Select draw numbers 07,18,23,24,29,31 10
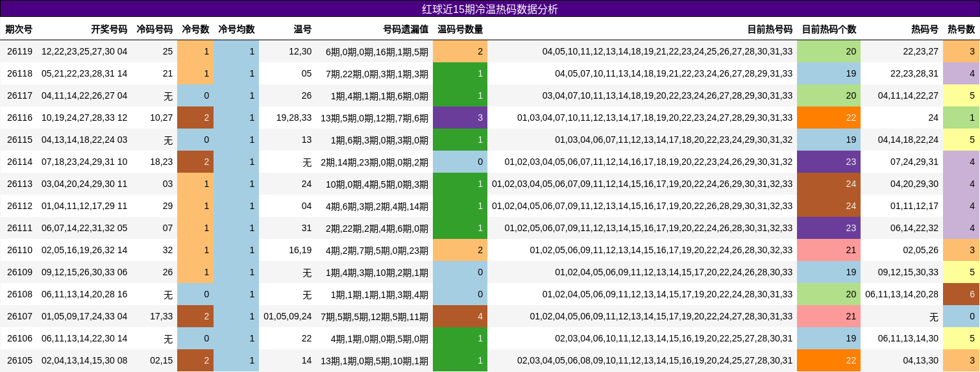The width and height of the screenshot is (980, 372). [x=84, y=162]
